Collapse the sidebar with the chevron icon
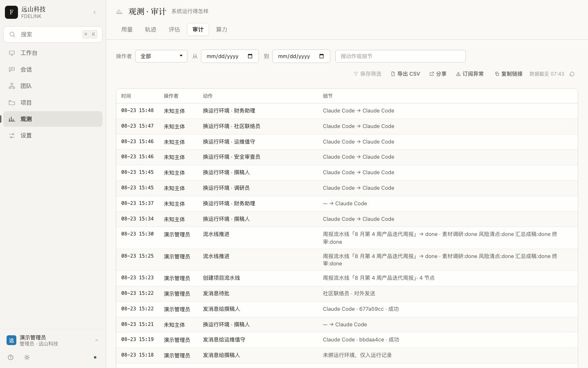 click(95, 12)
